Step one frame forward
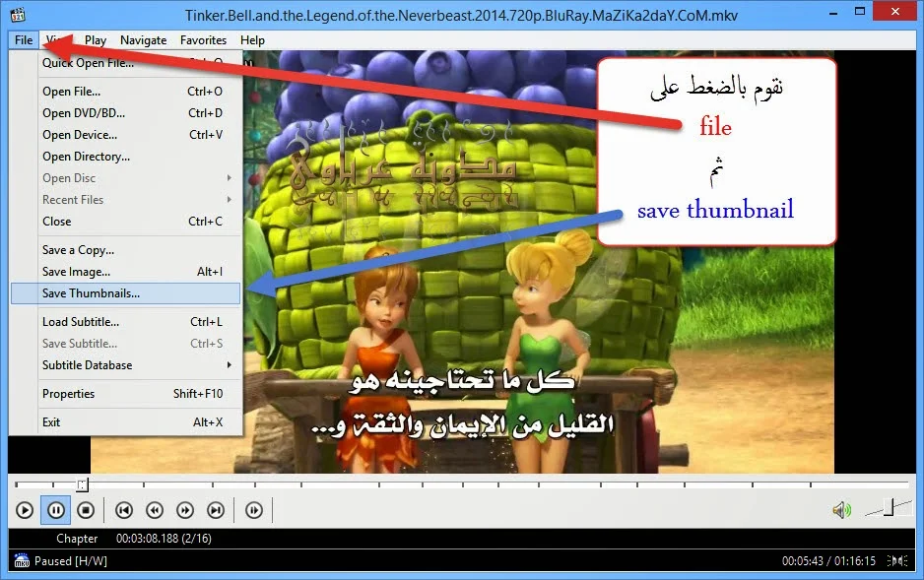Viewport: 924px width, 580px height. (254, 510)
